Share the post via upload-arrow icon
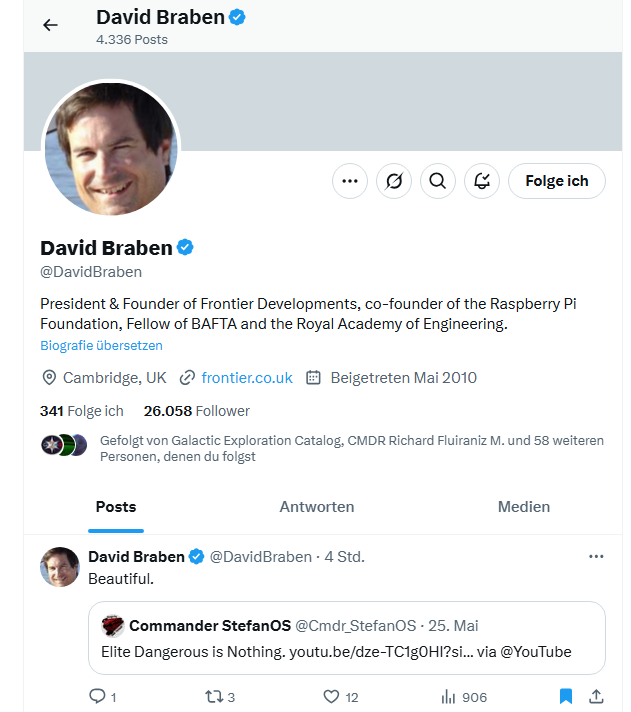631x712 pixels. 596,696
